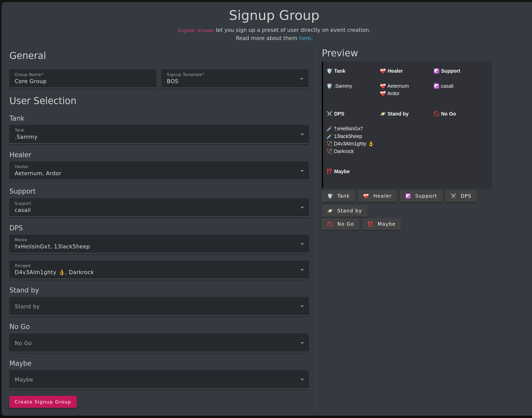Click the red question icon on Maybe button
Viewport: 532px width, 418px height.
coord(370,224)
